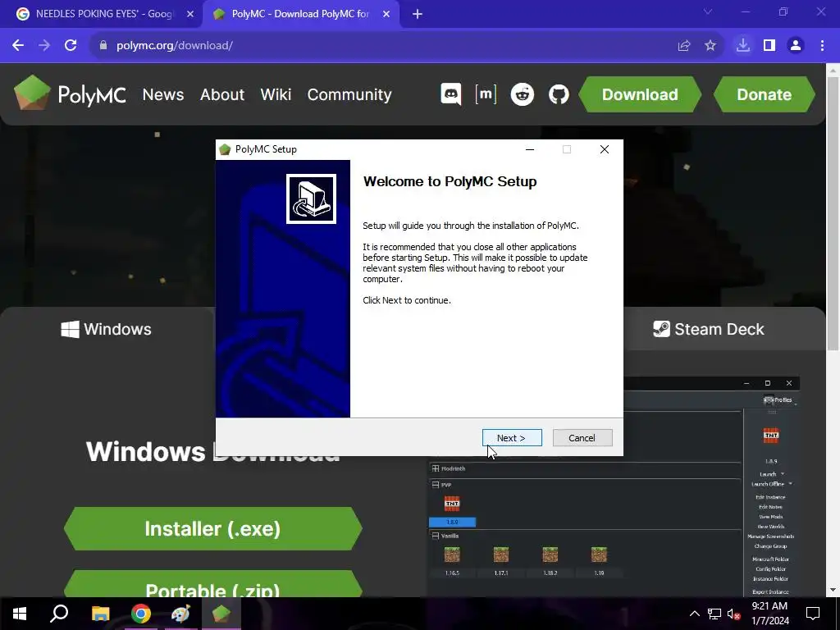Open PolyMC Reddit icon link
This screenshot has width=840, height=630.
click(522, 94)
